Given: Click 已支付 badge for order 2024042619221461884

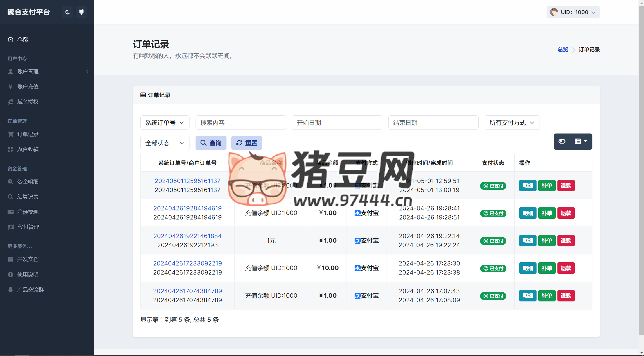Looking at the screenshot, I should [493, 241].
